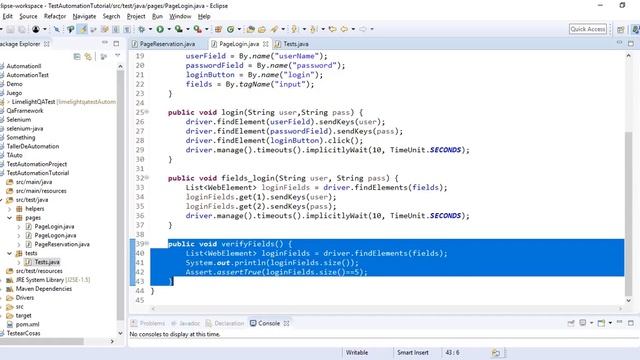
Task: Click the Back navigation arrow icon
Action: [344, 29]
